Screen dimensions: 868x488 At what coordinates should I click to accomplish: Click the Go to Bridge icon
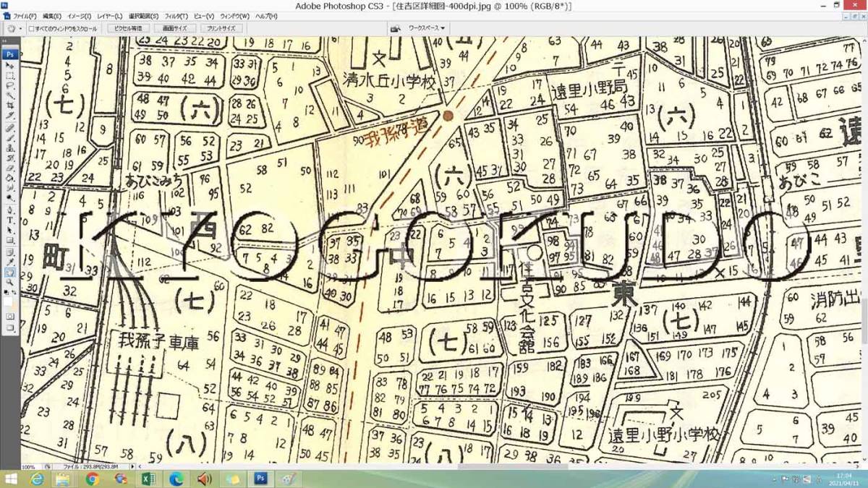[x=396, y=28]
